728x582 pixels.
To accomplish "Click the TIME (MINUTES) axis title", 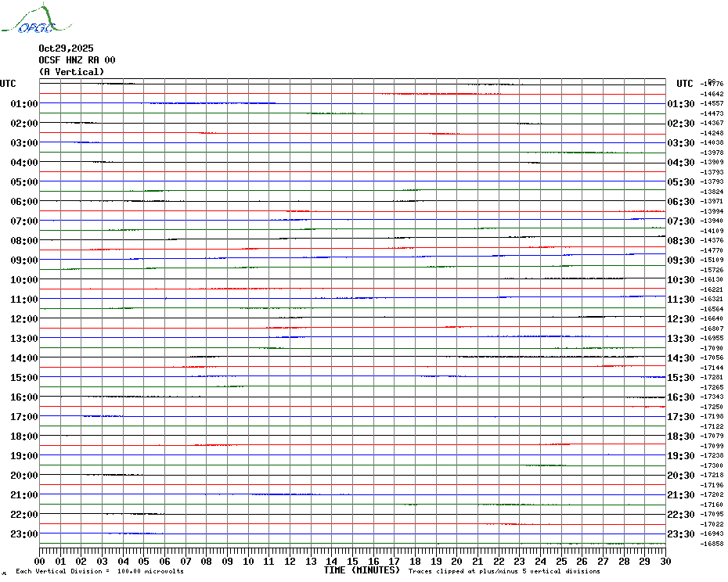I will pyautogui.click(x=362, y=570).
